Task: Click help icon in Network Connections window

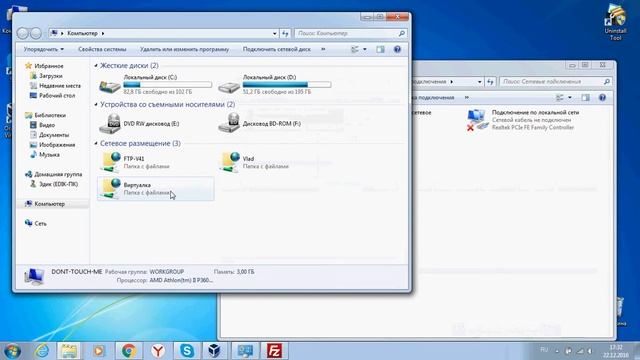Action: tap(602, 98)
